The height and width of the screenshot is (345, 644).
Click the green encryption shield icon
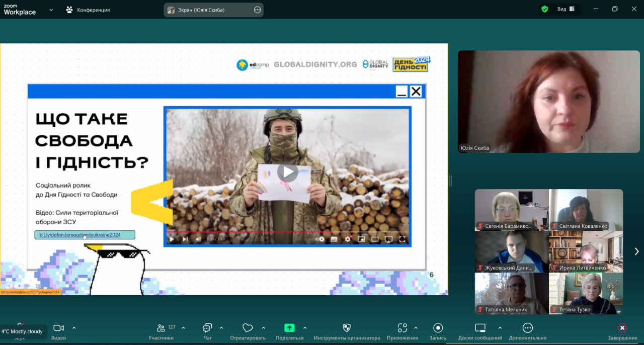544,9
